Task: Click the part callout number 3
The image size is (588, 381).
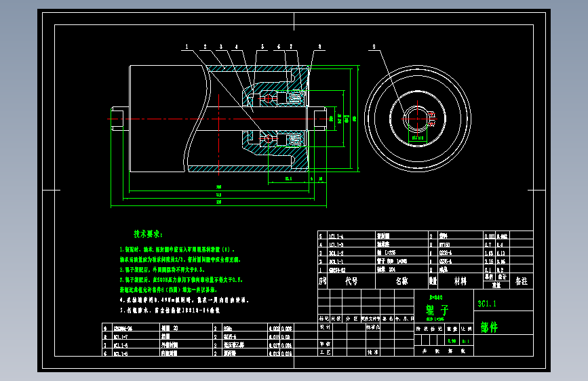Action: [221, 47]
